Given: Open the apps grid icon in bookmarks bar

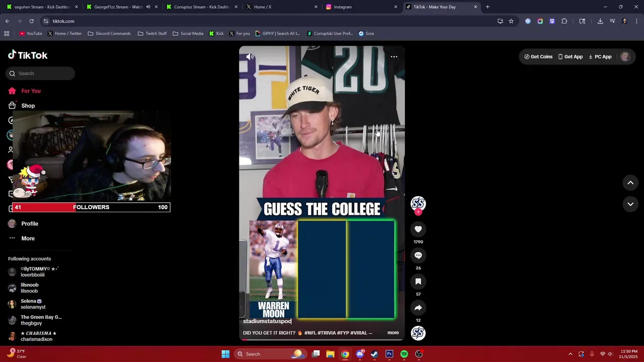Looking at the screenshot, I should (7, 34).
